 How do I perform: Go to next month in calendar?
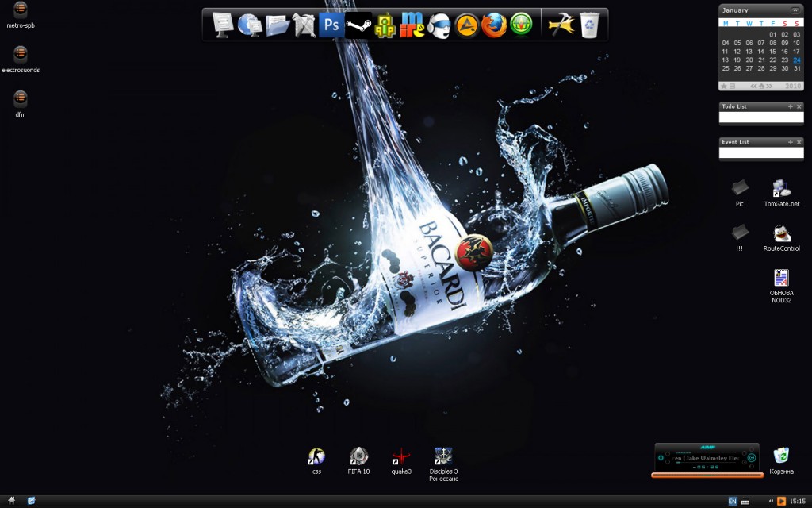(769, 86)
